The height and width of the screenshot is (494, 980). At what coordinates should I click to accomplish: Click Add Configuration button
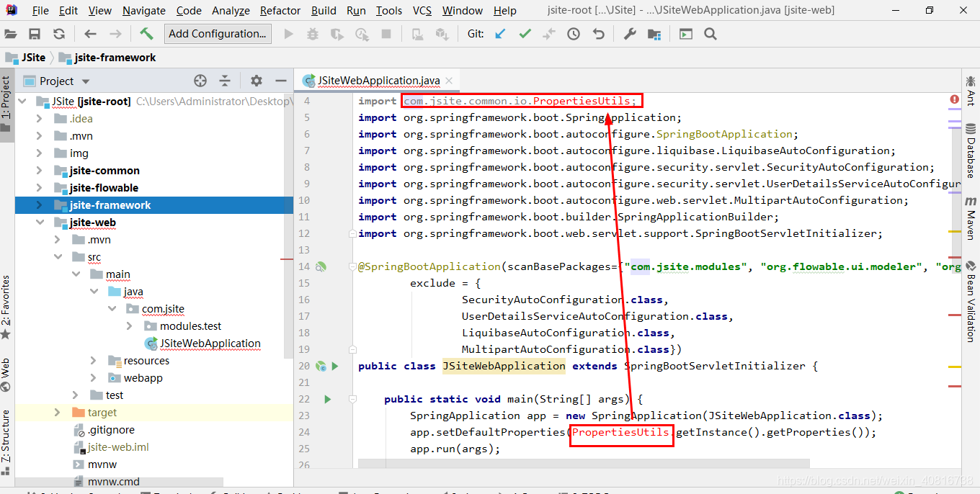pyautogui.click(x=218, y=34)
